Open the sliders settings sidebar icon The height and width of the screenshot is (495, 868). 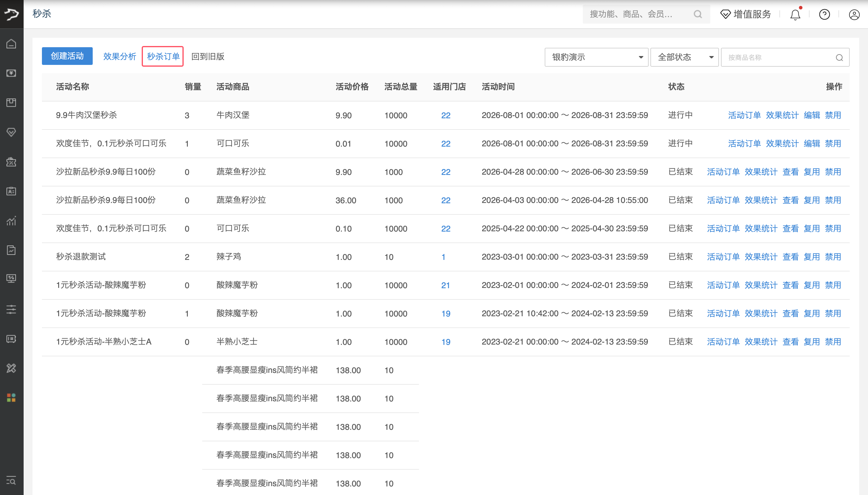11,309
